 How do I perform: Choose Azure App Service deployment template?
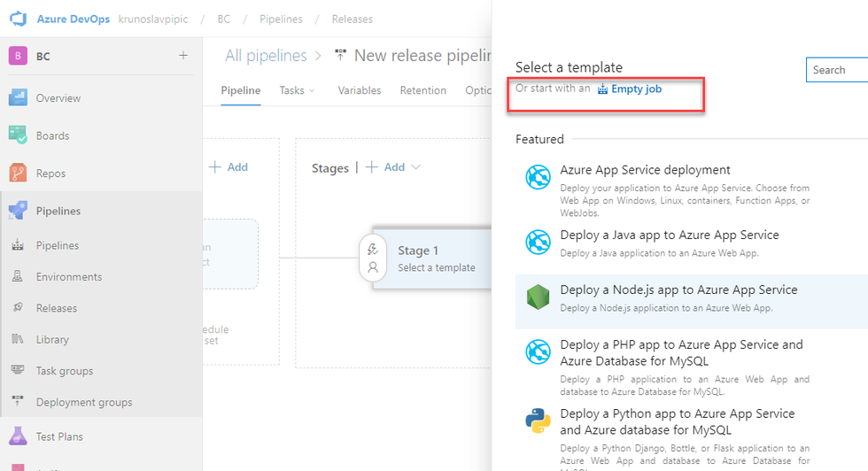(645, 170)
